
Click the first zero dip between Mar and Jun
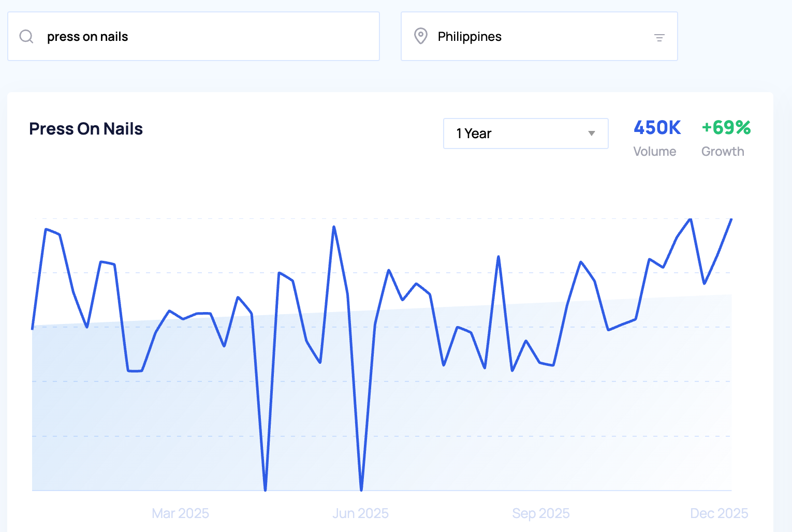point(265,489)
